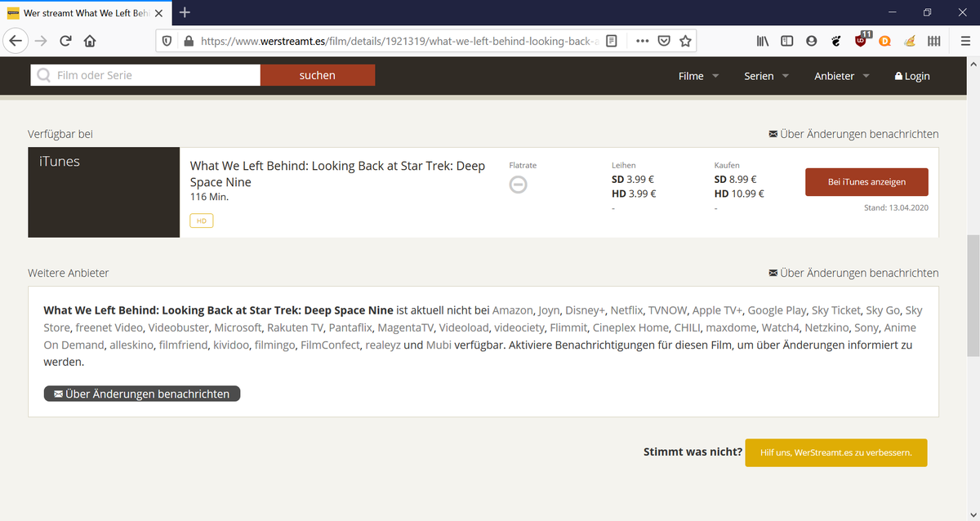The height and width of the screenshot is (521, 980).
Task: Reload the page with the refresh icon
Action: point(65,41)
